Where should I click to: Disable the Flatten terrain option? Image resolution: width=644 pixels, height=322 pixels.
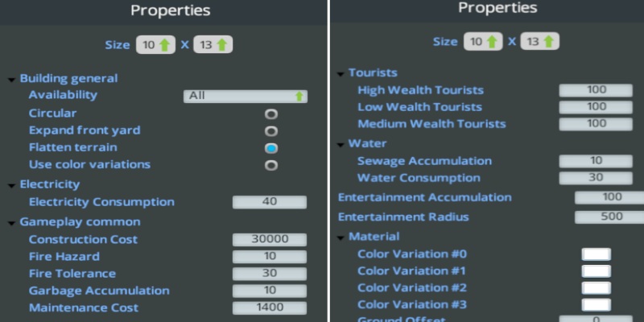point(271,148)
